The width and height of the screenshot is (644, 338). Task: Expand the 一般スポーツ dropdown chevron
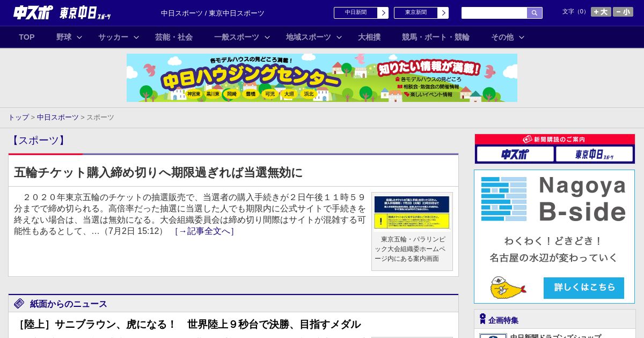267,37
